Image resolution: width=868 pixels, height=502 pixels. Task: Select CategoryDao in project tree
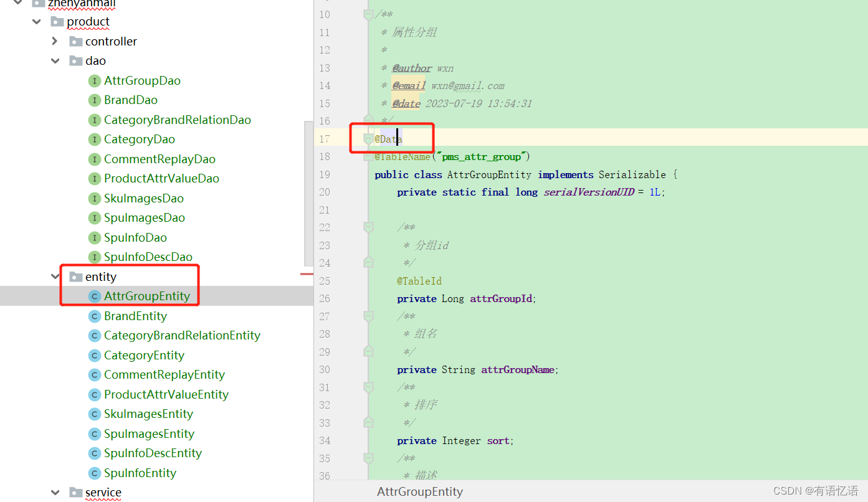[x=140, y=140]
